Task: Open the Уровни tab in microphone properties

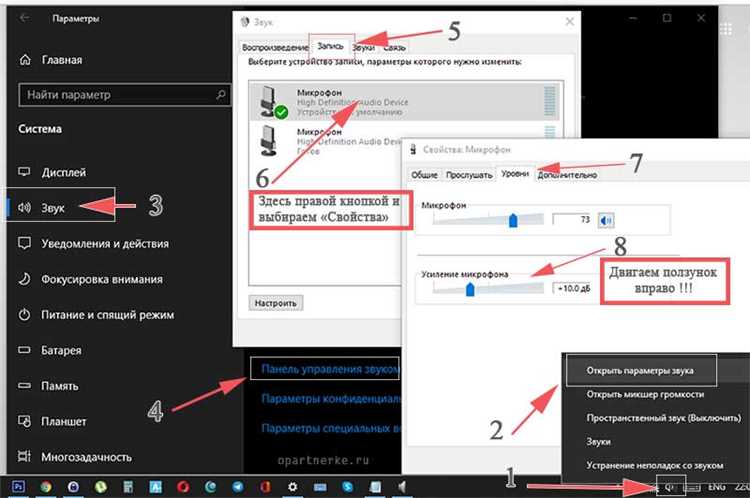Action: click(x=515, y=174)
